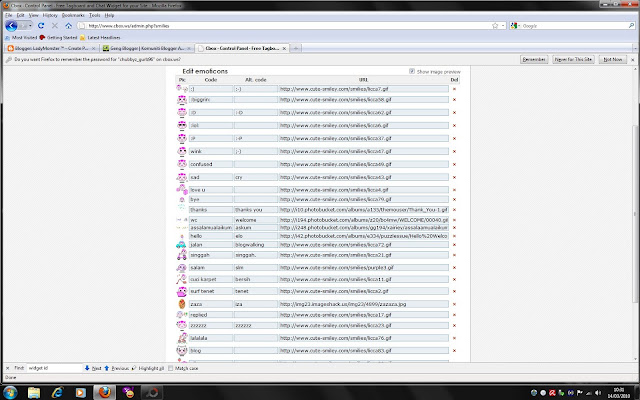Click the Google search input box

click(574, 26)
